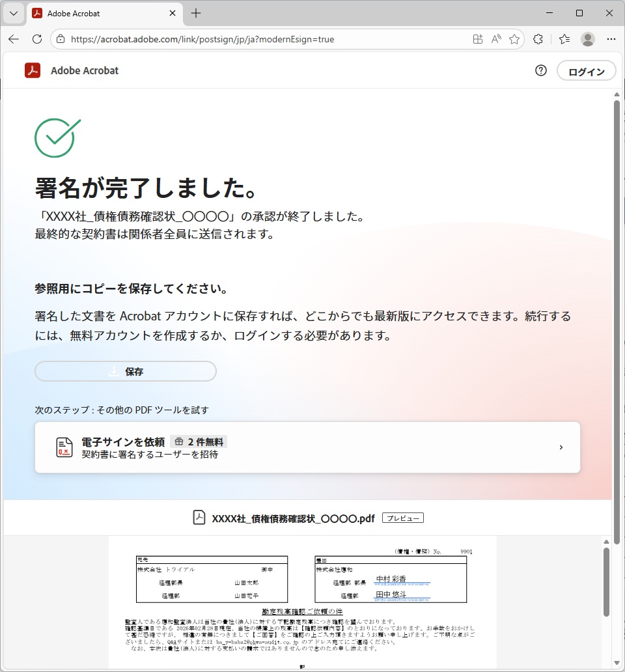The image size is (625, 672).
Task: Open the read aloud icon
Action: 496,39
